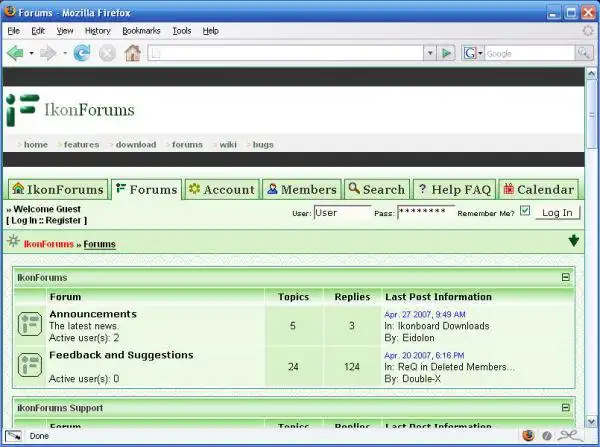
Task: Open the Calendar tab
Action: 538,189
